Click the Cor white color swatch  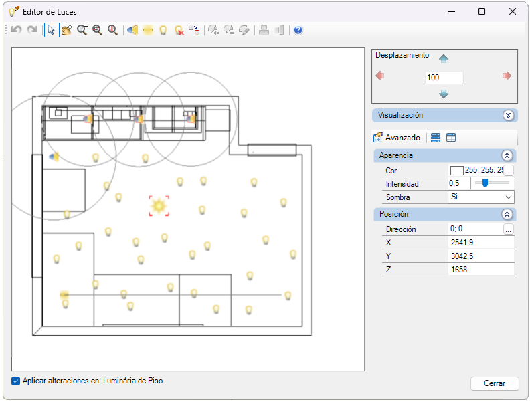point(456,171)
